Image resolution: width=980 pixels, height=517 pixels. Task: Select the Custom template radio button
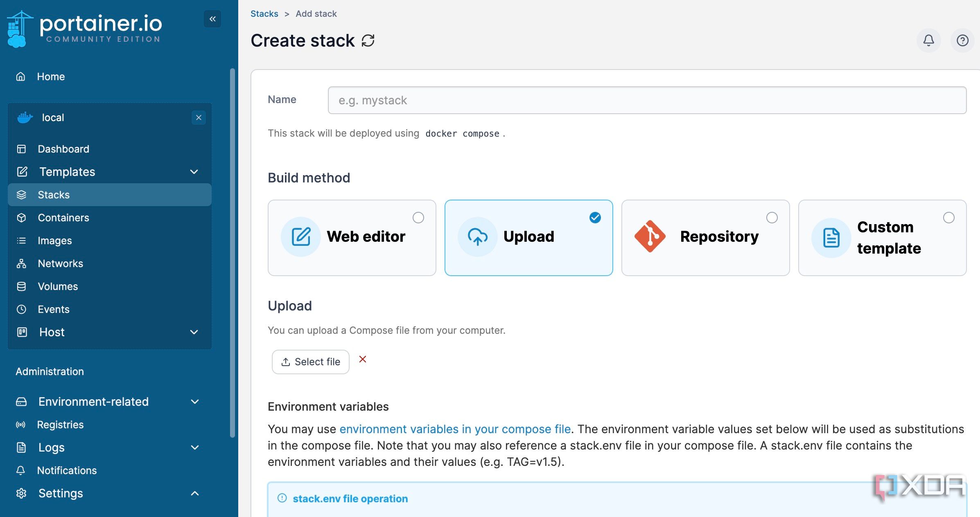coord(949,218)
